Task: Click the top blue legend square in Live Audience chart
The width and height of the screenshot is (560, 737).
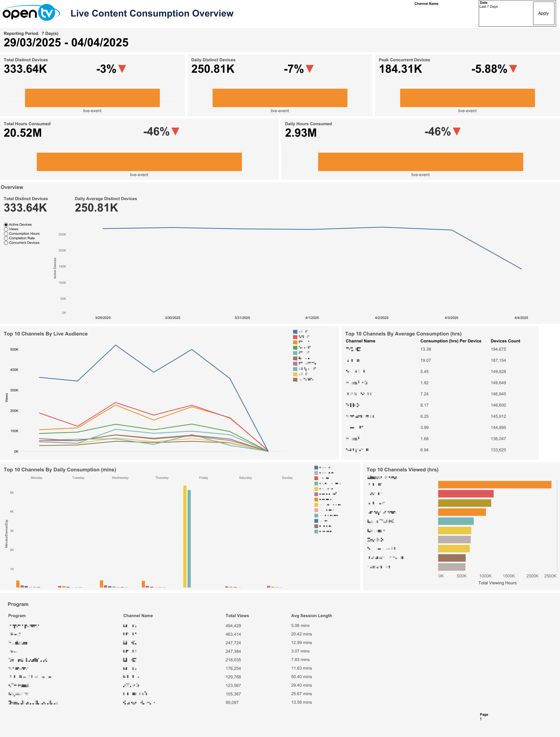Action: point(295,332)
